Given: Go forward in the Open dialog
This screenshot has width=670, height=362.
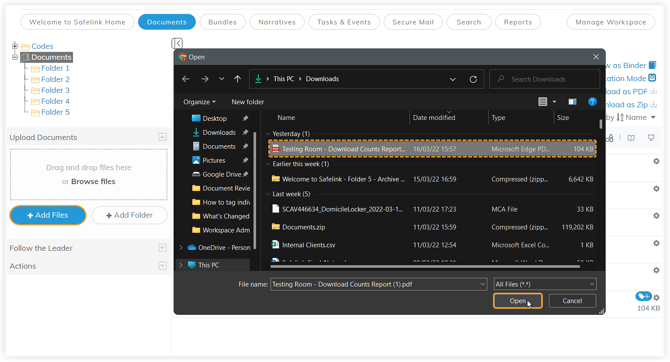Looking at the screenshot, I should tap(205, 79).
